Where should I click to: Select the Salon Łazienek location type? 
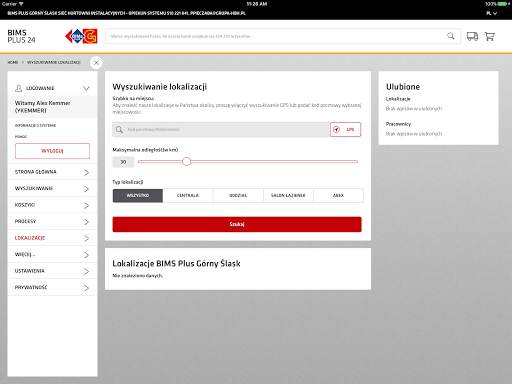[288, 196]
